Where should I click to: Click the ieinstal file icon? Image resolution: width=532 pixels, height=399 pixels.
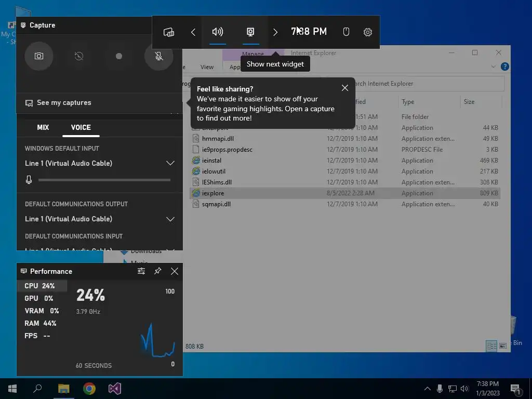(196, 160)
